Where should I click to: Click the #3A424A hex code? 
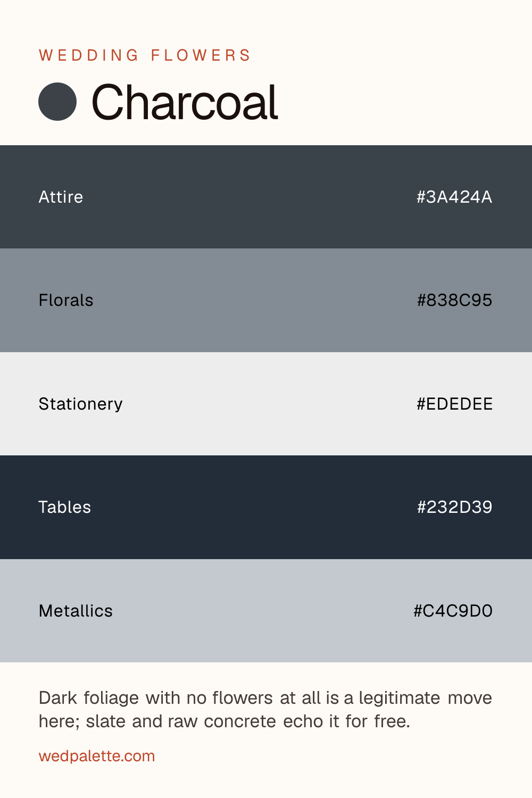[x=454, y=197]
